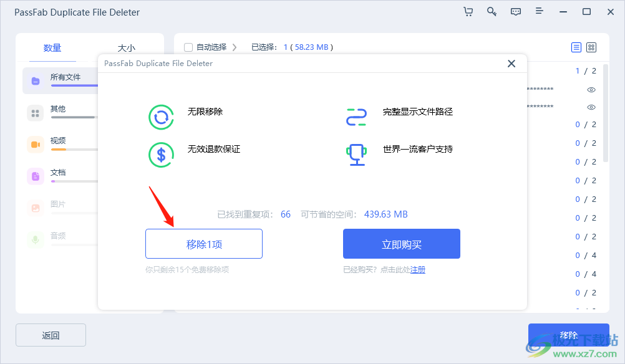The image size is (625, 364).
Task: Open the 注册 registration link
Action: 418,270
